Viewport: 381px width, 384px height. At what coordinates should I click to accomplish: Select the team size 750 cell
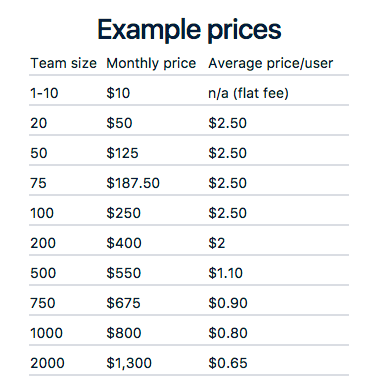click(x=43, y=303)
